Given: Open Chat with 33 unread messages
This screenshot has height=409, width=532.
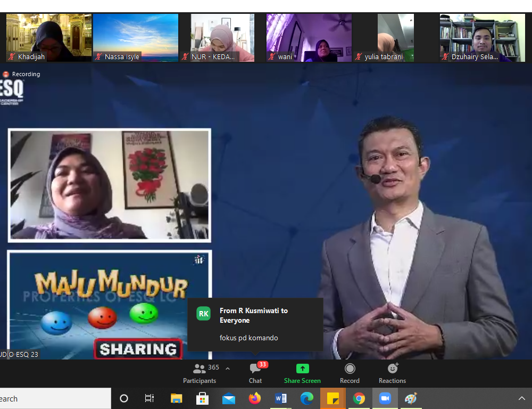Looking at the screenshot, I should tap(255, 373).
